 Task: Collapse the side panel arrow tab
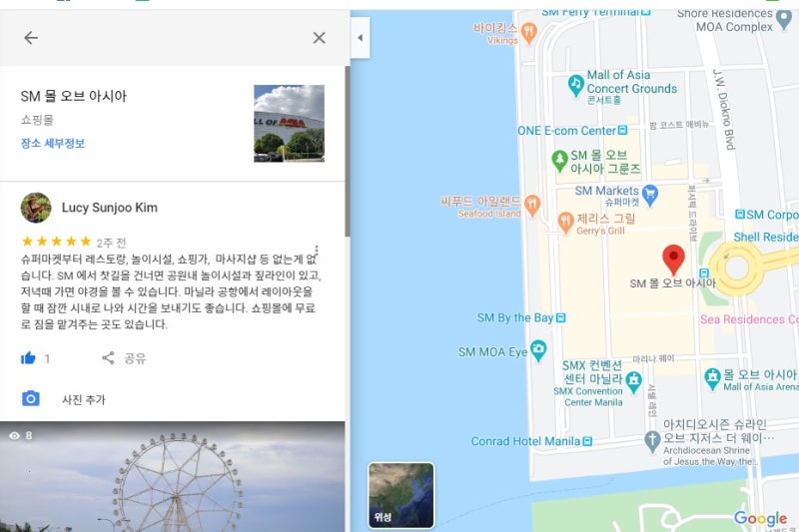[x=361, y=38]
